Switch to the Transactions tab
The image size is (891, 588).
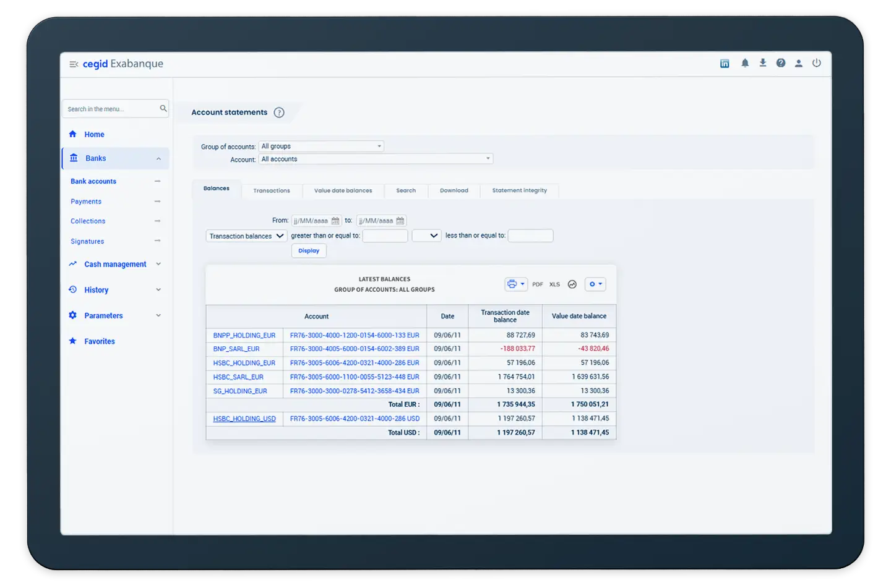[271, 190]
